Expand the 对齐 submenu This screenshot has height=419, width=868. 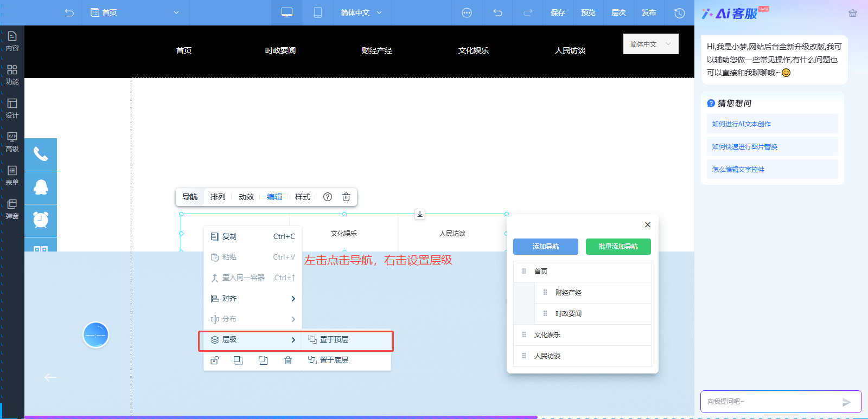pyautogui.click(x=253, y=299)
